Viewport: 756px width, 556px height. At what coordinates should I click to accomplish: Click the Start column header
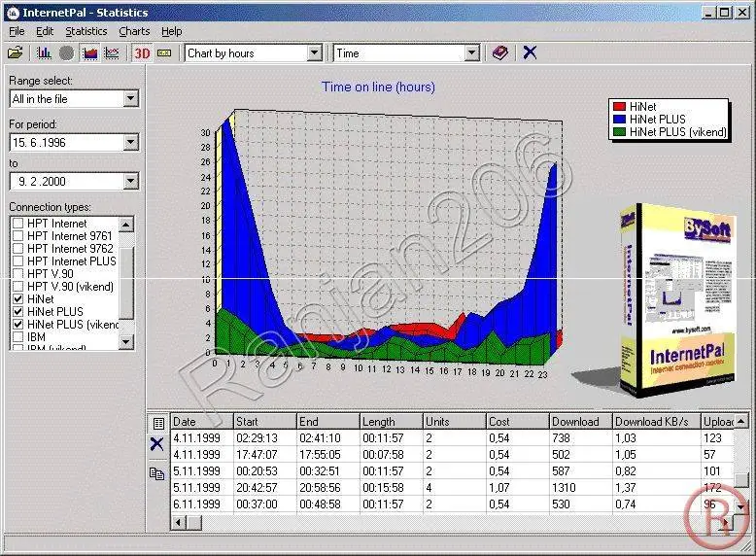click(x=265, y=422)
